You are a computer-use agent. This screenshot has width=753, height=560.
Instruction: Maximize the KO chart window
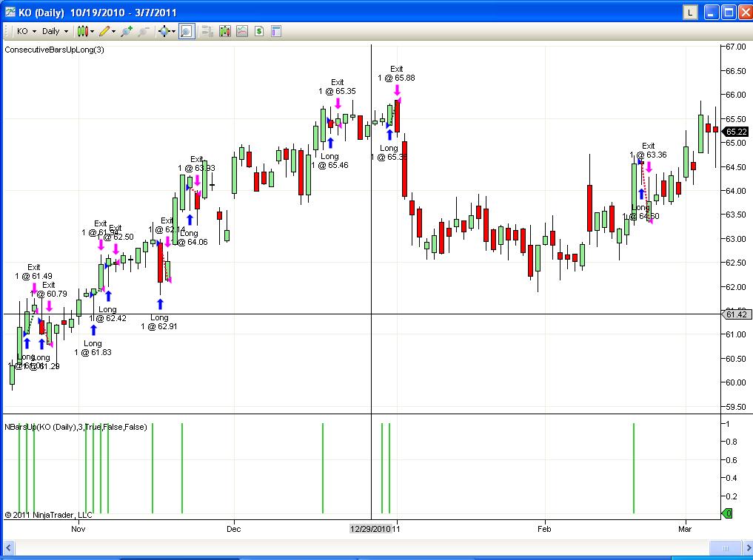coord(729,13)
